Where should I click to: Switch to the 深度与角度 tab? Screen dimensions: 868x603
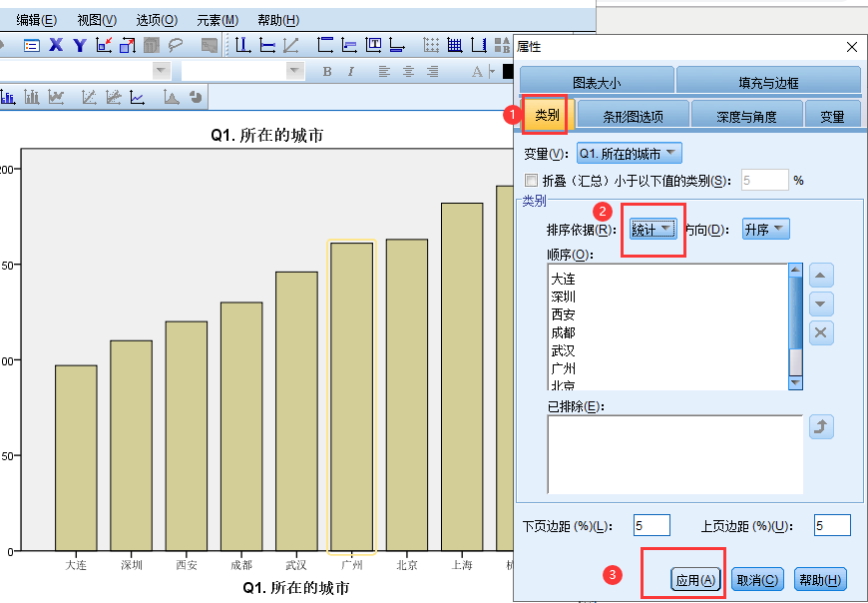[747, 115]
